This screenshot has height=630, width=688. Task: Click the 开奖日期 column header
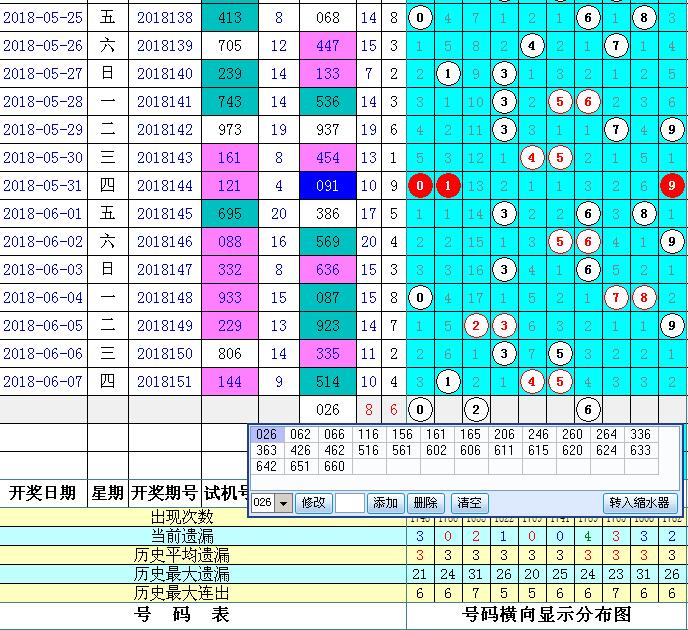(x=42, y=492)
